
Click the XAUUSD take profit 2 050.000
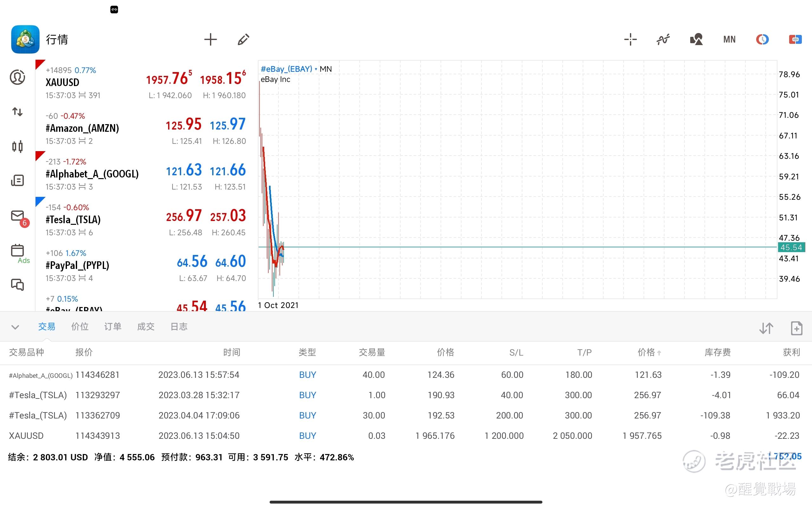573,436
